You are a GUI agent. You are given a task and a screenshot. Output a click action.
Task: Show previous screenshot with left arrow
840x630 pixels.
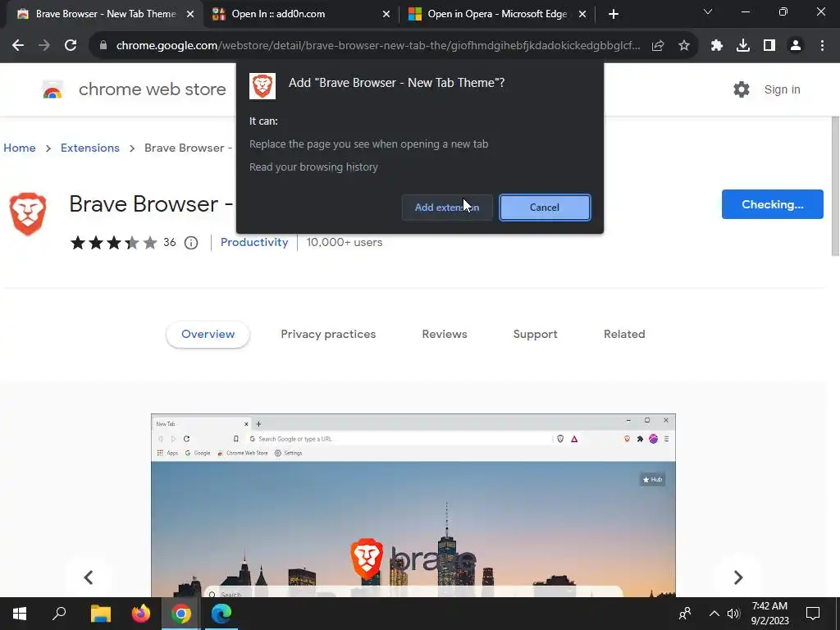click(x=89, y=577)
